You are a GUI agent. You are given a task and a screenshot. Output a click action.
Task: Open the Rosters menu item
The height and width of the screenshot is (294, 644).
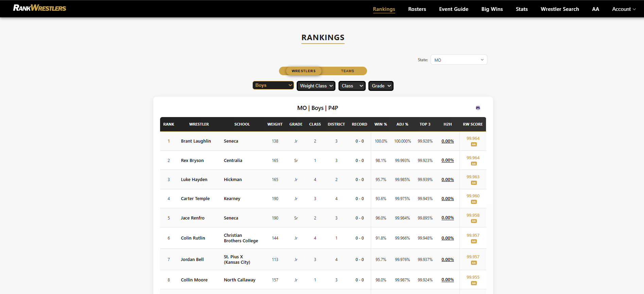click(417, 9)
